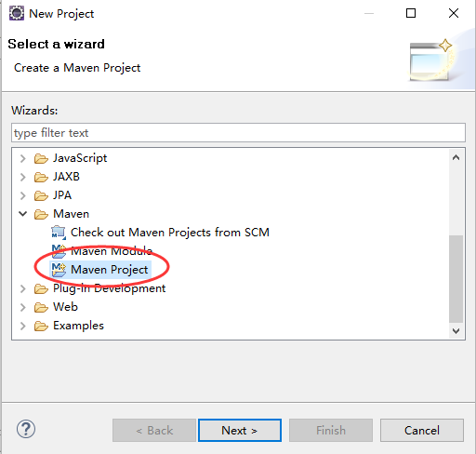Select the Examples tree label

[x=78, y=326]
